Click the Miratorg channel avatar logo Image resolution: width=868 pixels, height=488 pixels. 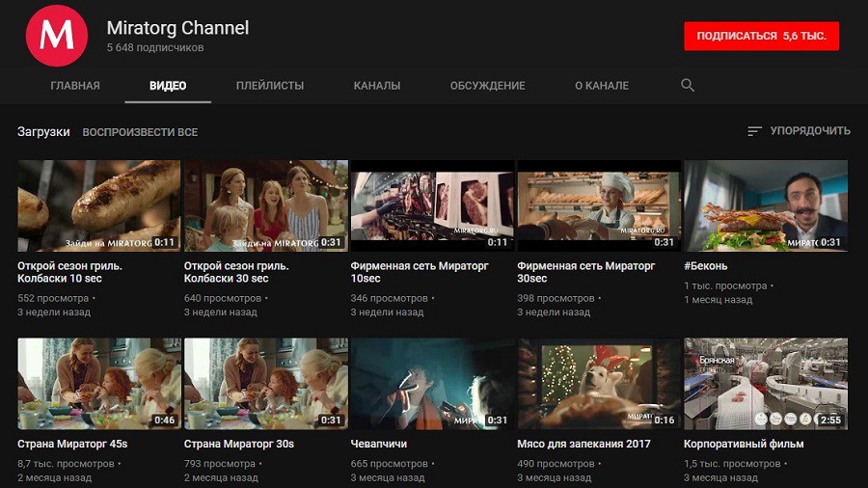(x=57, y=36)
